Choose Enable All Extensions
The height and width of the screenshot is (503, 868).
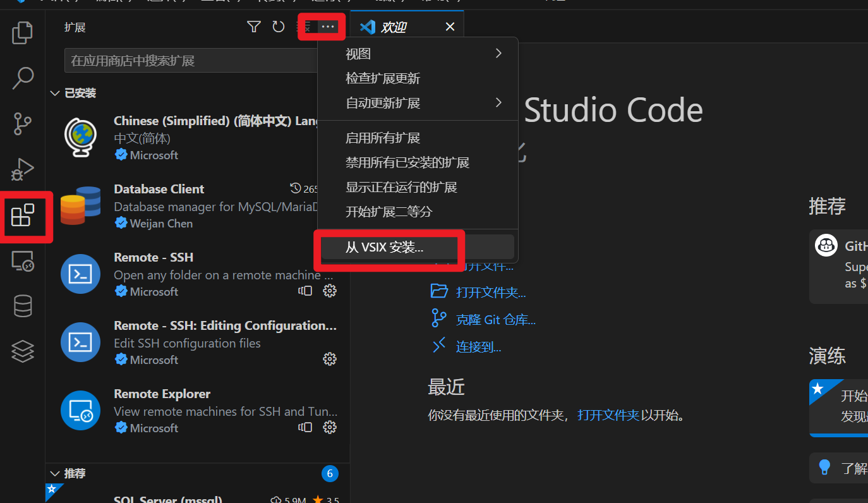click(x=418, y=138)
